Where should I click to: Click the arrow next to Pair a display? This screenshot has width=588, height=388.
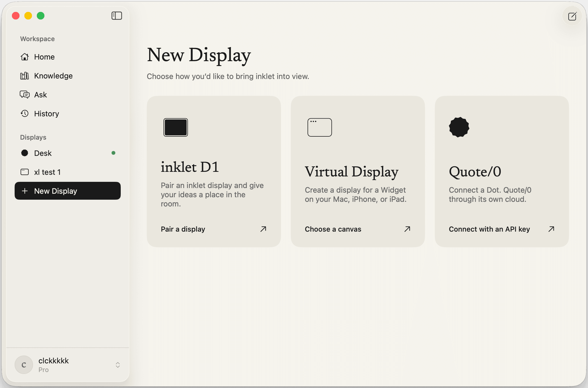click(263, 229)
